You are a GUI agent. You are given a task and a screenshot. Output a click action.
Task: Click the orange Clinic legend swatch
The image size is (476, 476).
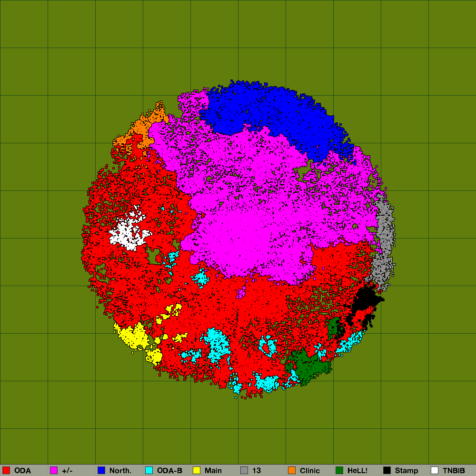292,470
